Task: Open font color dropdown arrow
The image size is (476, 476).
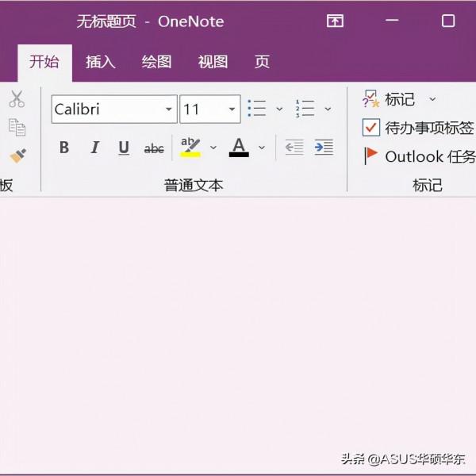Action: pyautogui.click(x=262, y=148)
